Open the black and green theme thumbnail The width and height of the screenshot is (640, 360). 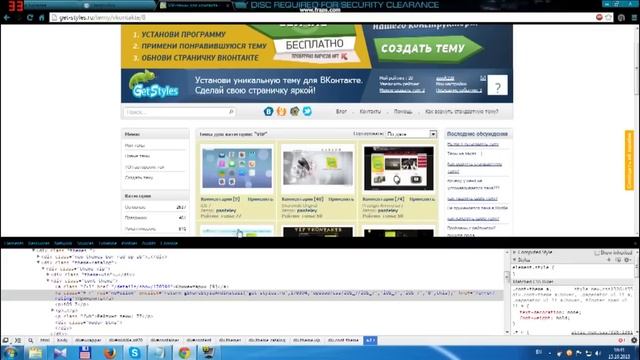coord(399,169)
